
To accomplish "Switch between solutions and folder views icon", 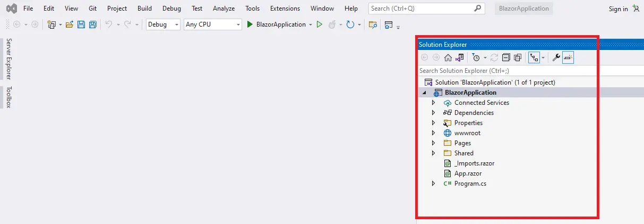I will click(460, 57).
